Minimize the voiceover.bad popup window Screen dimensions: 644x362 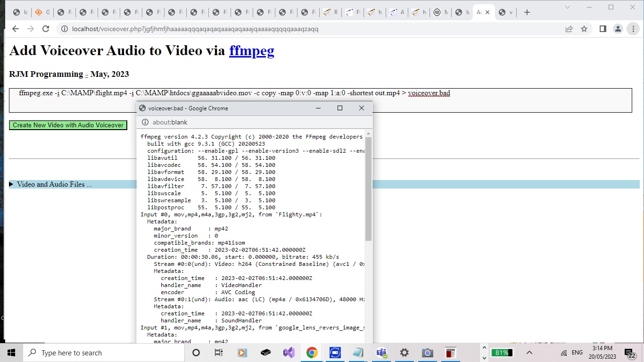pyautogui.click(x=318, y=108)
